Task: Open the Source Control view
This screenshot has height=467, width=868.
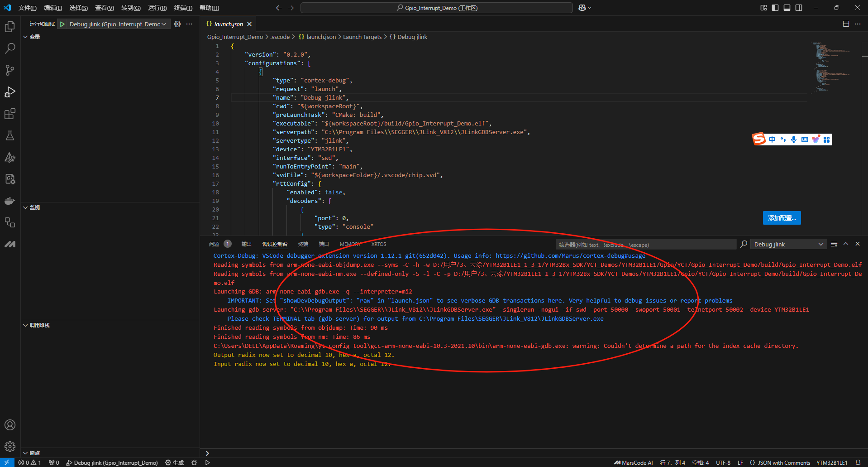Action: coord(10,70)
